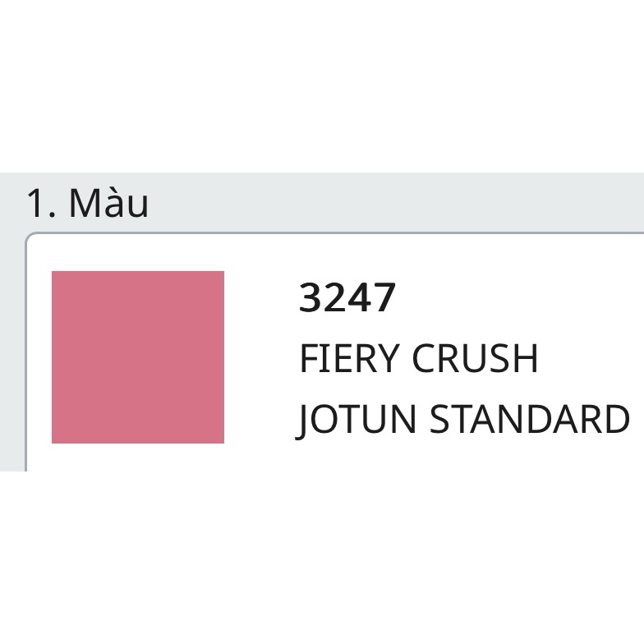The height and width of the screenshot is (644, 644).
Task: Click the JOTUN STANDARD collection label
Action: point(463,419)
